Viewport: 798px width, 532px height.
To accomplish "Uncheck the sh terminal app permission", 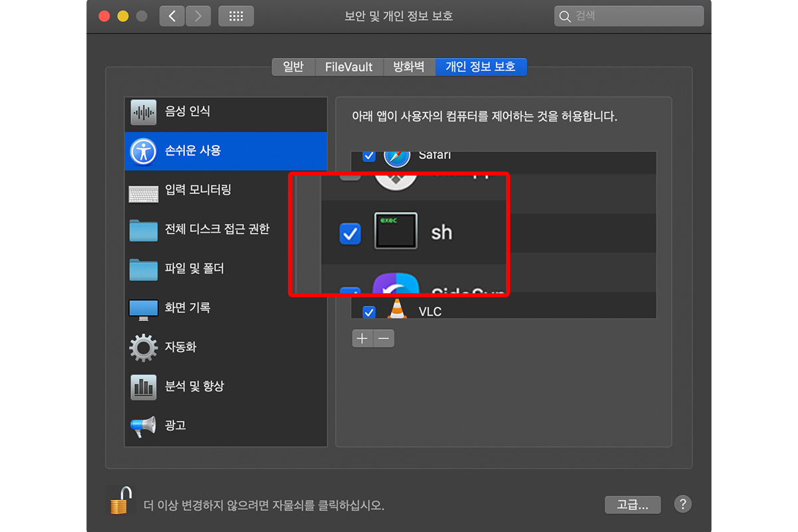I will point(350,234).
